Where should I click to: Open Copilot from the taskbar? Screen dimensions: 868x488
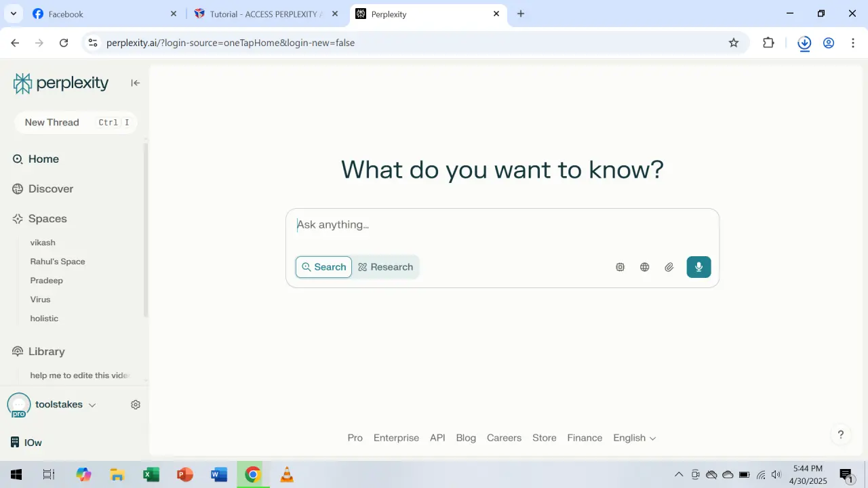click(83, 474)
